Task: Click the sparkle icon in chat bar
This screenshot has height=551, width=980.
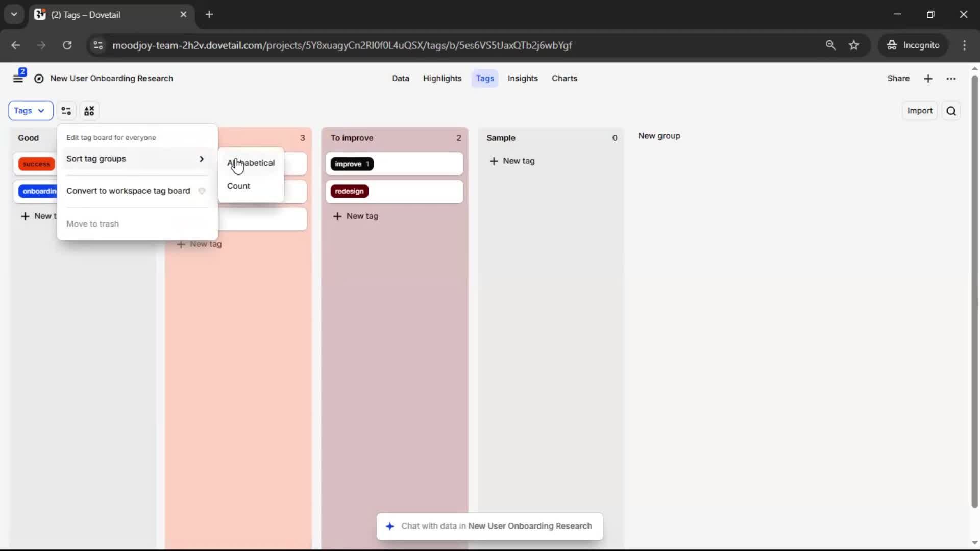Action: pos(390,526)
